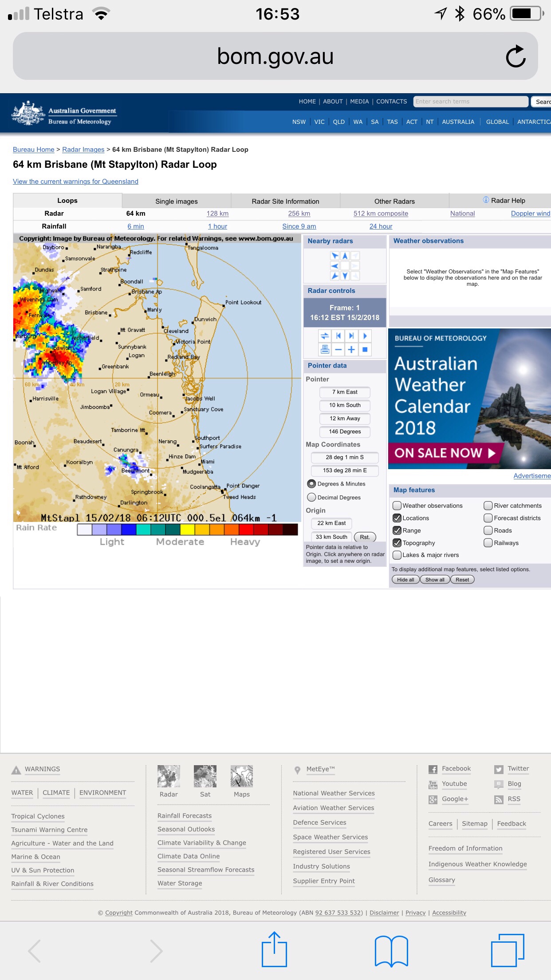
Task: Enable Weather observations map feature
Action: point(398,506)
